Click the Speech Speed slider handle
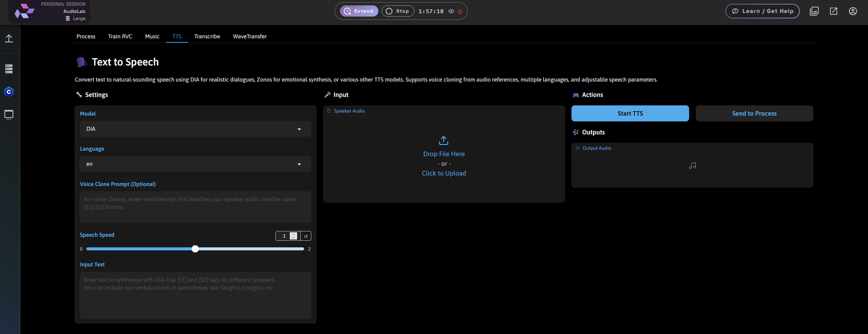Image resolution: width=868 pixels, height=334 pixels. [195, 249]
